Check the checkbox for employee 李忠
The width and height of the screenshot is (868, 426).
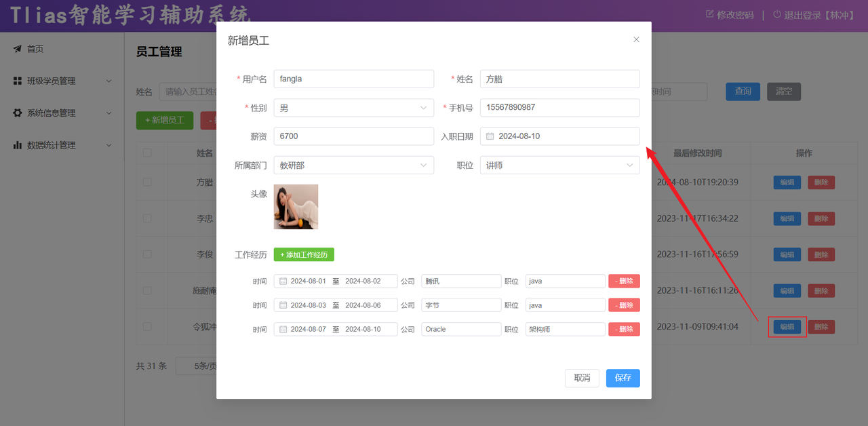(147, 218)
